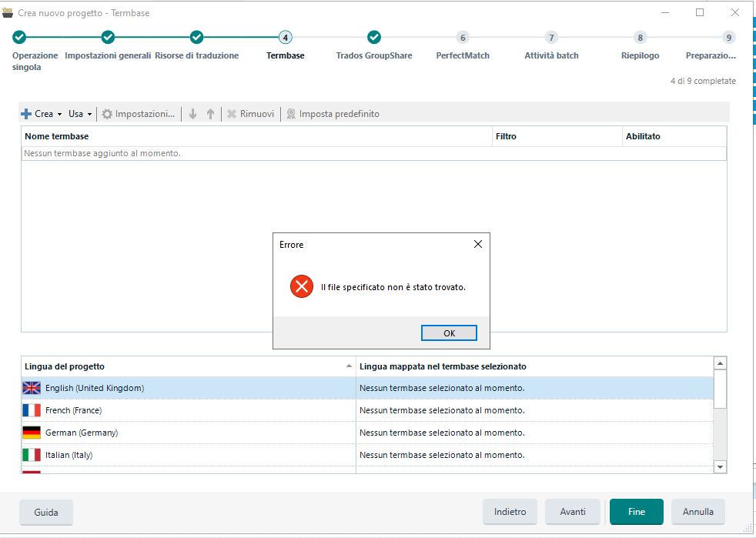Open Impostazioni... gear settings
Image resolution: width=756 pixels, height=538 pixels.
pos(139,114)
